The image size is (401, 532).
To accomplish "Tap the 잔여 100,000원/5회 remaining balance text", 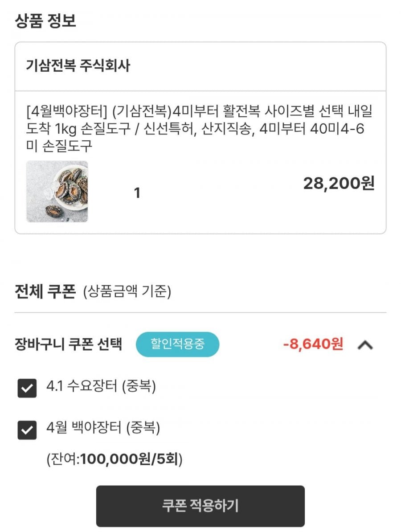I will click(x=115, y=459).
